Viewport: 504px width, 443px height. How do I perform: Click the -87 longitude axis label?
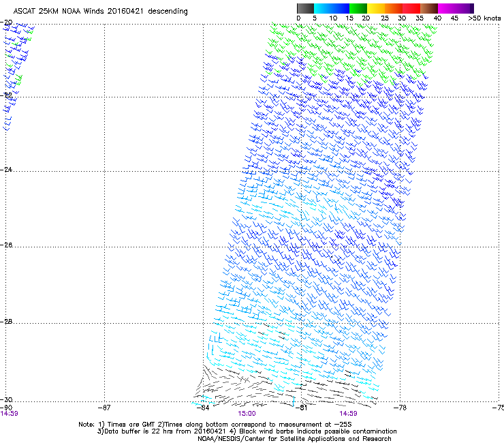pos(104,408)
